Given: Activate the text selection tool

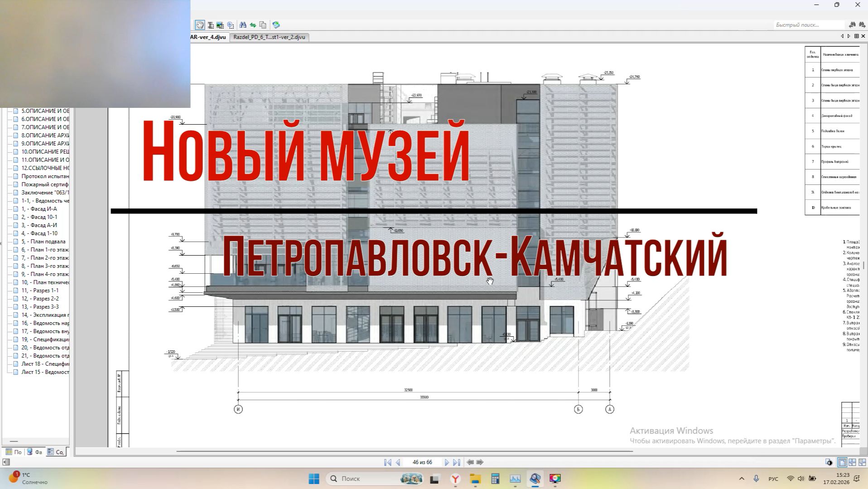Looking at the screenshot, I should coord(210,25).
